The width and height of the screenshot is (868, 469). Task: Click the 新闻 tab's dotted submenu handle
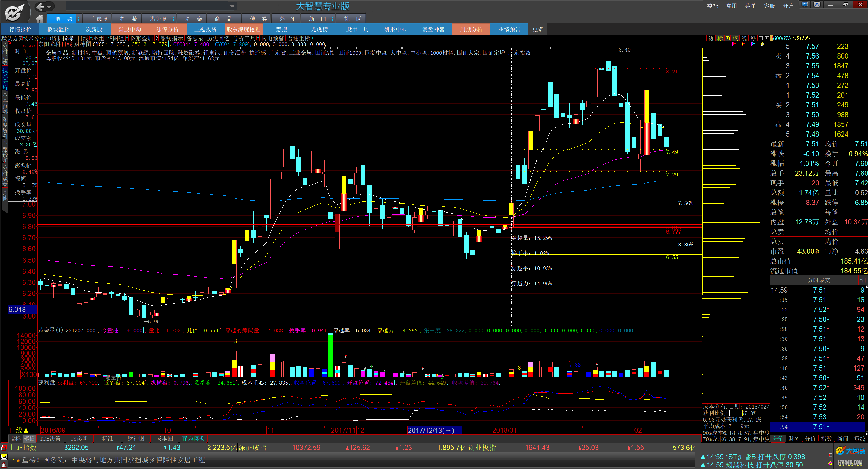point(332,19)
